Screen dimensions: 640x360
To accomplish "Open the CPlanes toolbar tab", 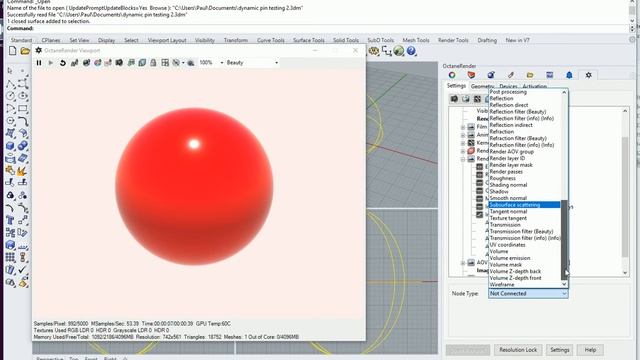I will (51, 40).
